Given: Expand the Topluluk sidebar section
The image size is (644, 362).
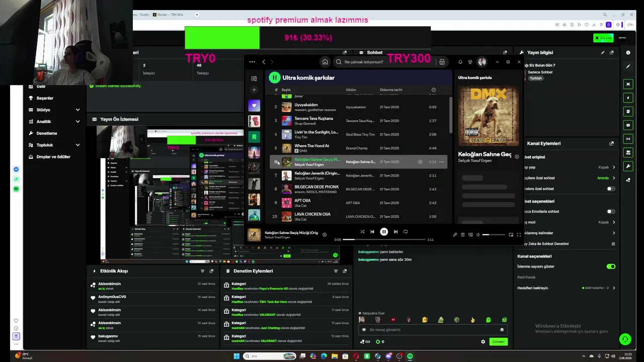Looking at the screenshot, I should click(77, 145).
